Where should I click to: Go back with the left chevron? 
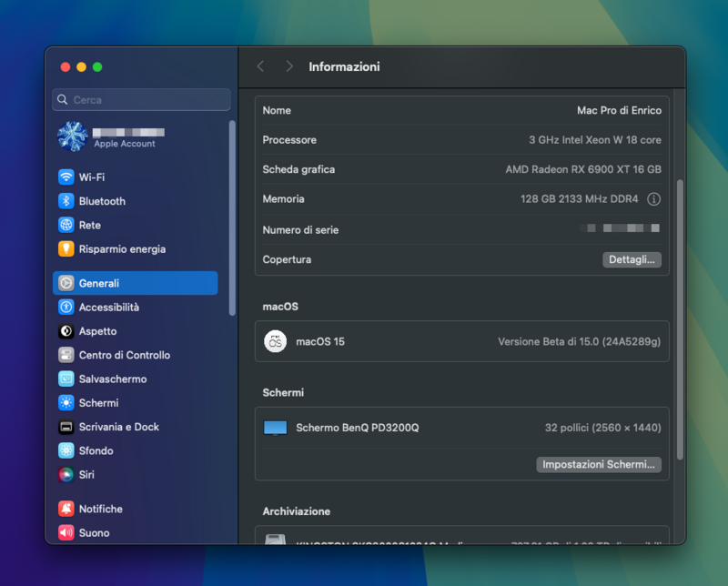pyautogui.click(x=261, y=66)
